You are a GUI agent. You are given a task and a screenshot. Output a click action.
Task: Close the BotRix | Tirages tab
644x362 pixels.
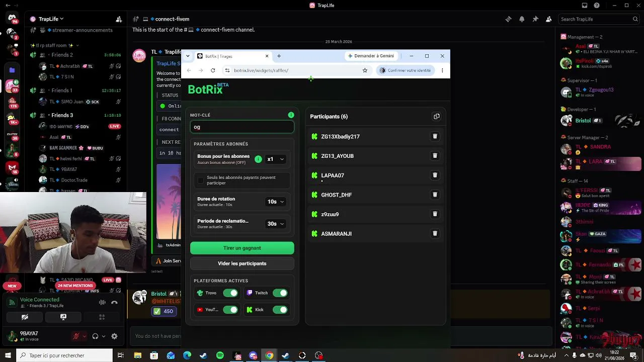267,56
